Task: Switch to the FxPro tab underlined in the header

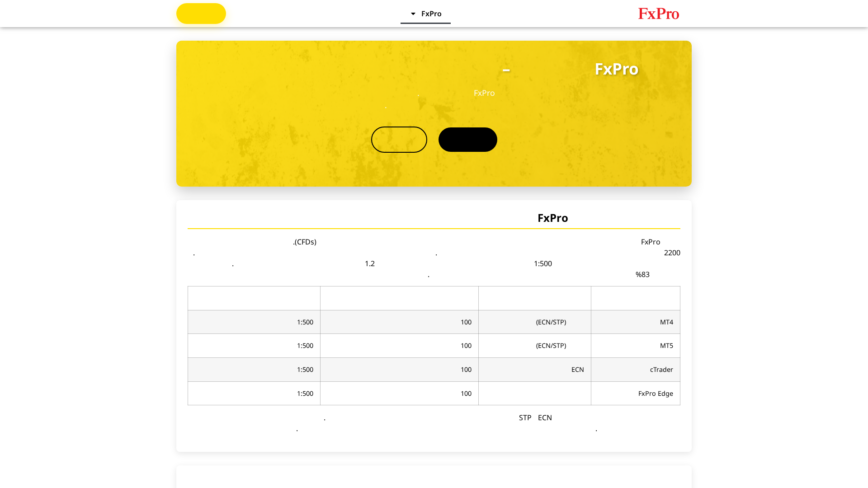Action: tap(431, 14)
